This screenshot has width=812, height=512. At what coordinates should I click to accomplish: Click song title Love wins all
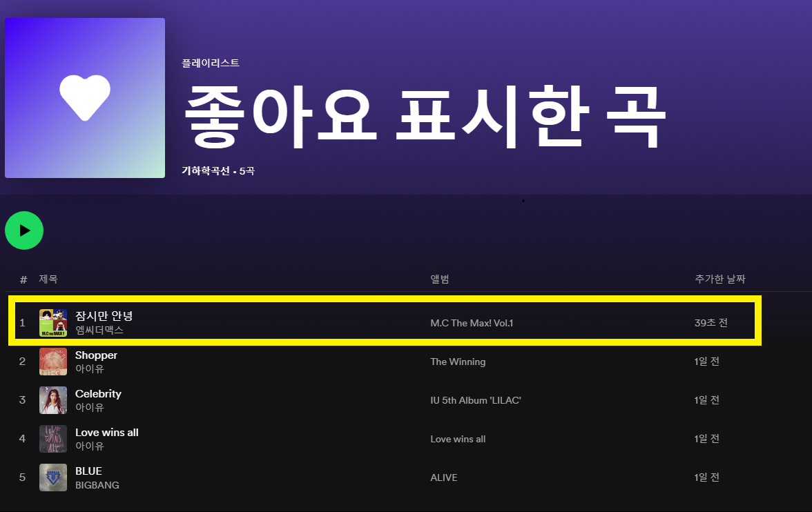click(x=106, y=432)
